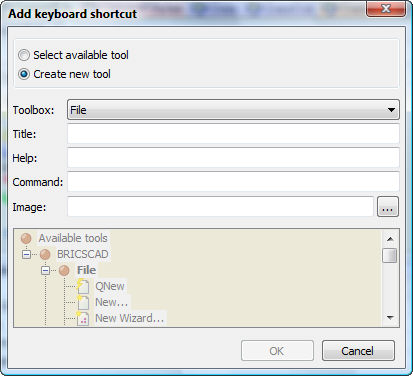
Task: Focus the Help text field
Action: click(x=233, y=158)
